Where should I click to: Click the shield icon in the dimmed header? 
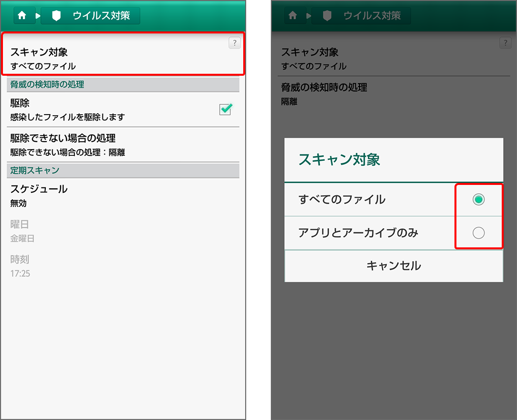[326, 15]
